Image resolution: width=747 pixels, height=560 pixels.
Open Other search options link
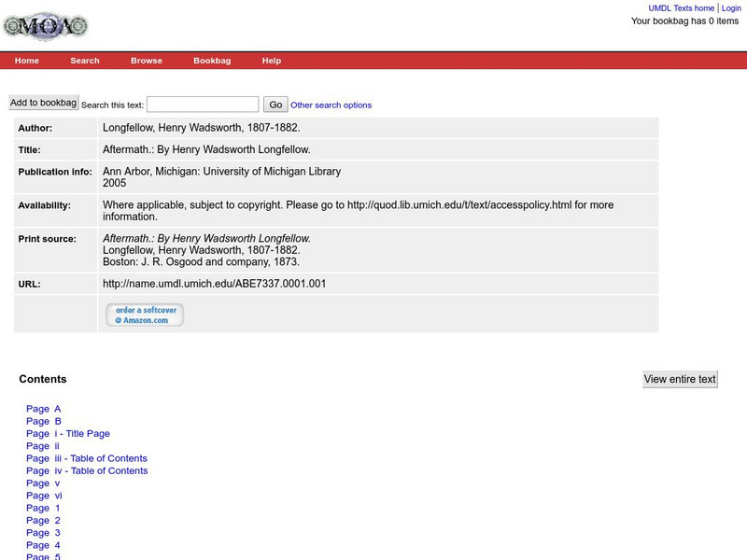pyautogui.click(x=331, y=105)
